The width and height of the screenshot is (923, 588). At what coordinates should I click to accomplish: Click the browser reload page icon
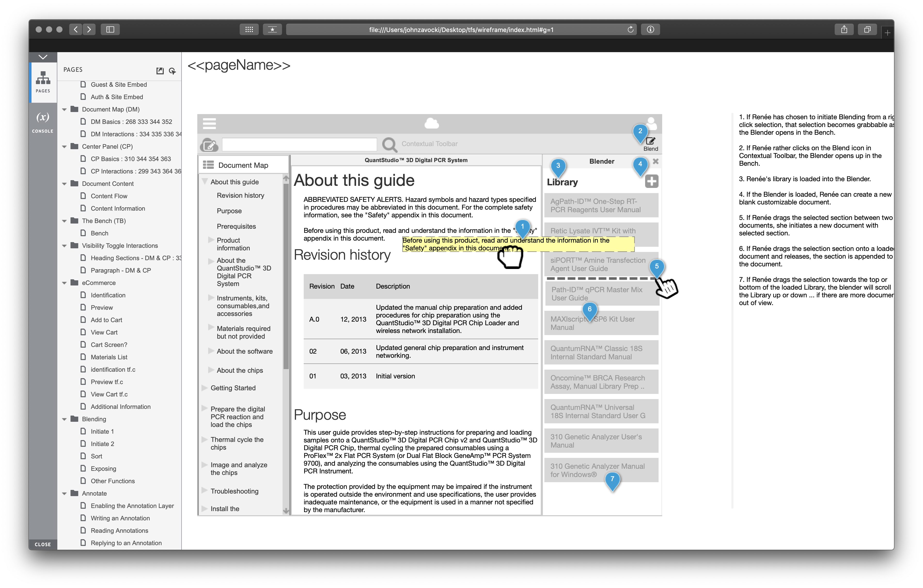click(630, 29)
